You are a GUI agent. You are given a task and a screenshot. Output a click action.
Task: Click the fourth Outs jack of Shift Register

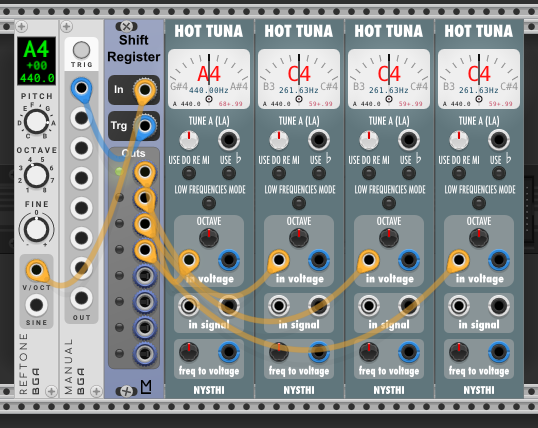145,250
